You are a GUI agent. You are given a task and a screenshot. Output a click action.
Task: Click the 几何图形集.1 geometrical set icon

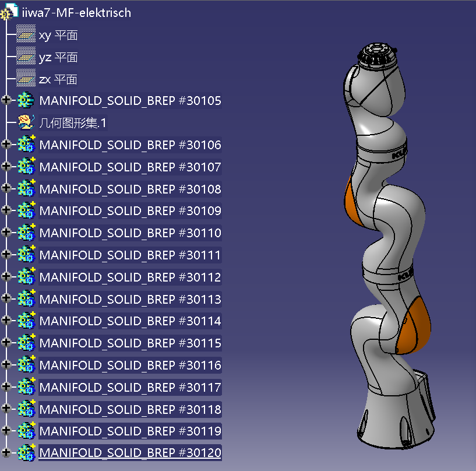coord(26,122)
